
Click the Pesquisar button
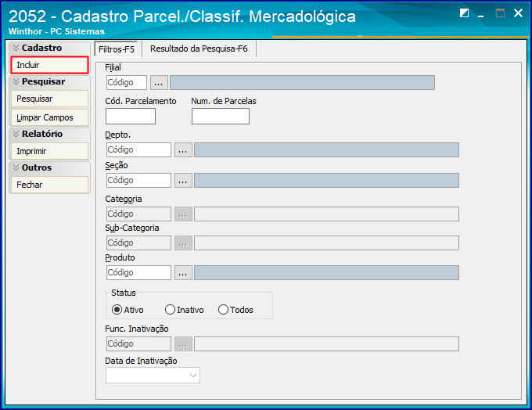coord(49,99)
